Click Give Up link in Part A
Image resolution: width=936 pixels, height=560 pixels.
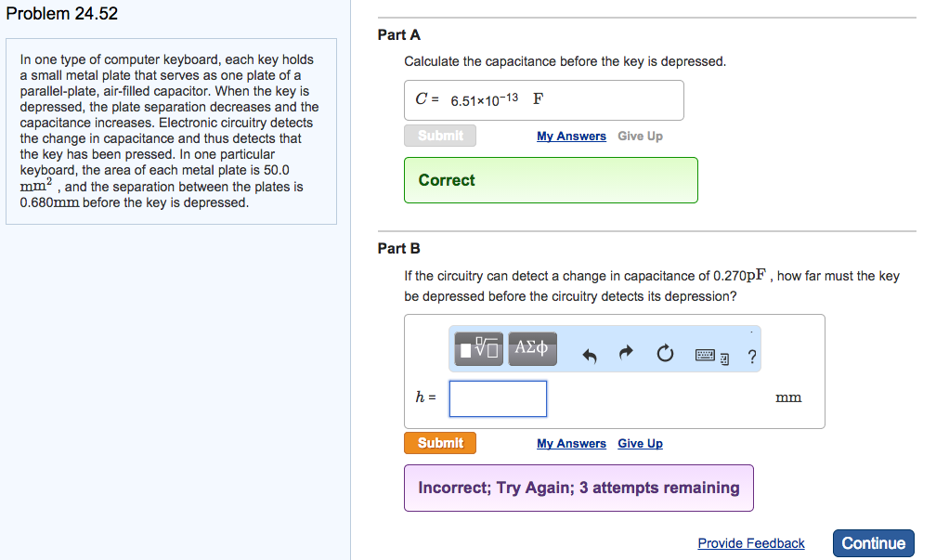pyautogui.click(x=640, y=137)
